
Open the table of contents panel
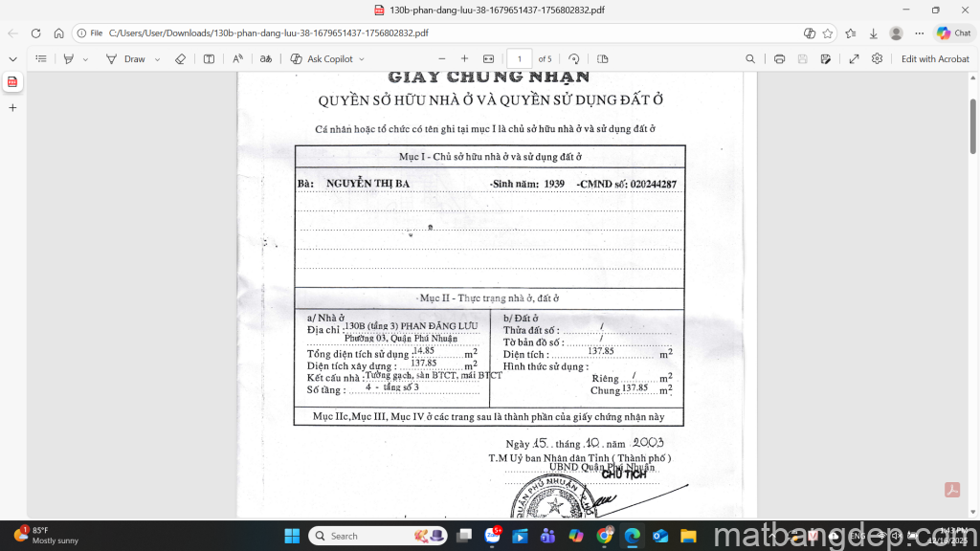tap(41, 58)
